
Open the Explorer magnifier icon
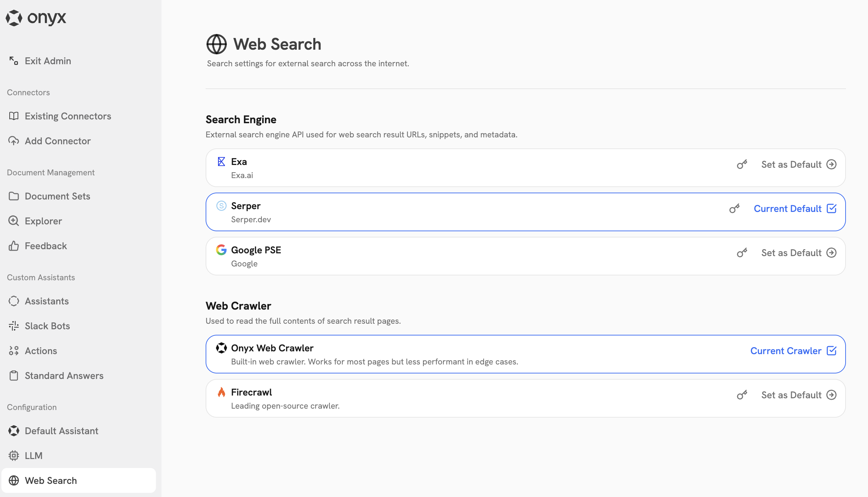click(x=13, y=221)
